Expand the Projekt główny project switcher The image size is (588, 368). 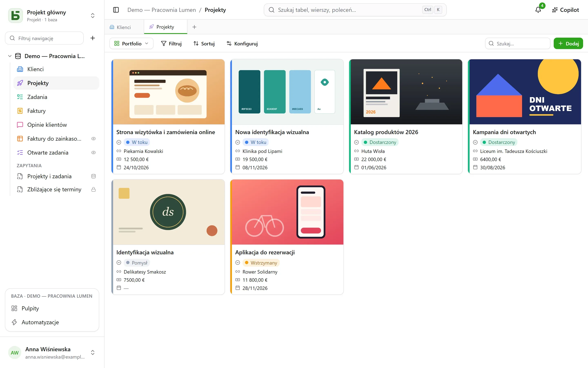pyautogui.click(x=92, y=16)
